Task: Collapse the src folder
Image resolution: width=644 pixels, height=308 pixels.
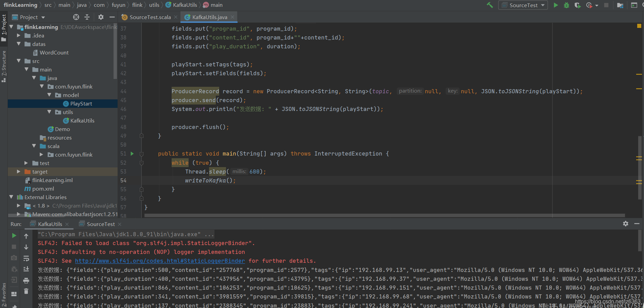Action: pyautogui.click(x=19, y=61)
